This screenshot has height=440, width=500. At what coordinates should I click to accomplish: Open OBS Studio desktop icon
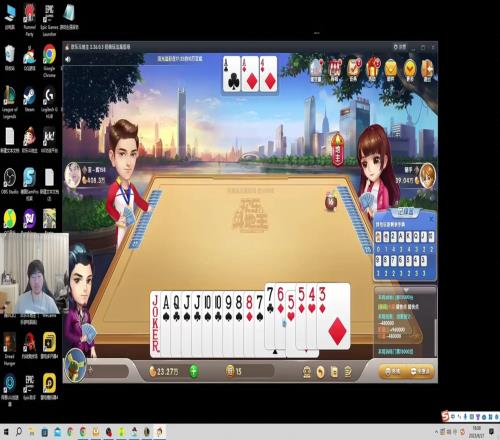9,182
